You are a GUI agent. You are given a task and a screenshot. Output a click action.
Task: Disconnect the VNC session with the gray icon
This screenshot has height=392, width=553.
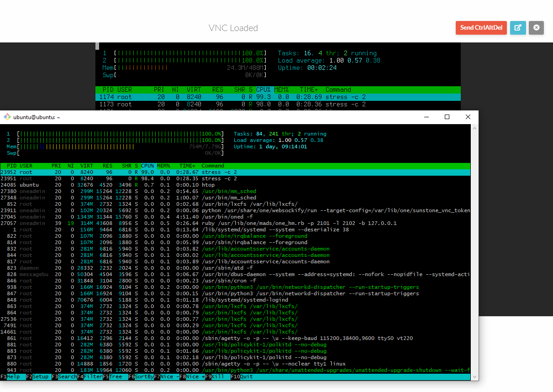click(x=536, y=28)
